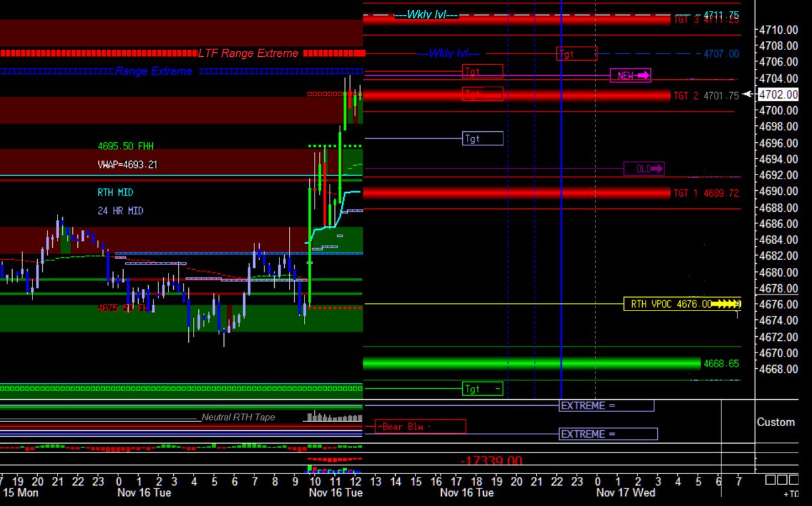Viewport: 812px width, 506px height.
Task: Click the red Bear Blw box
Action: pyautogui.click(x=420, y=427)
